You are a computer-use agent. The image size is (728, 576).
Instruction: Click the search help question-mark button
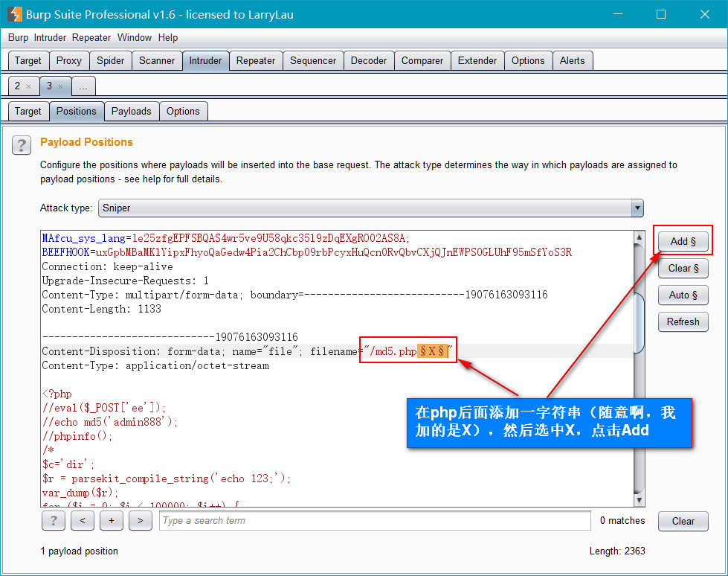click(54, 521)
